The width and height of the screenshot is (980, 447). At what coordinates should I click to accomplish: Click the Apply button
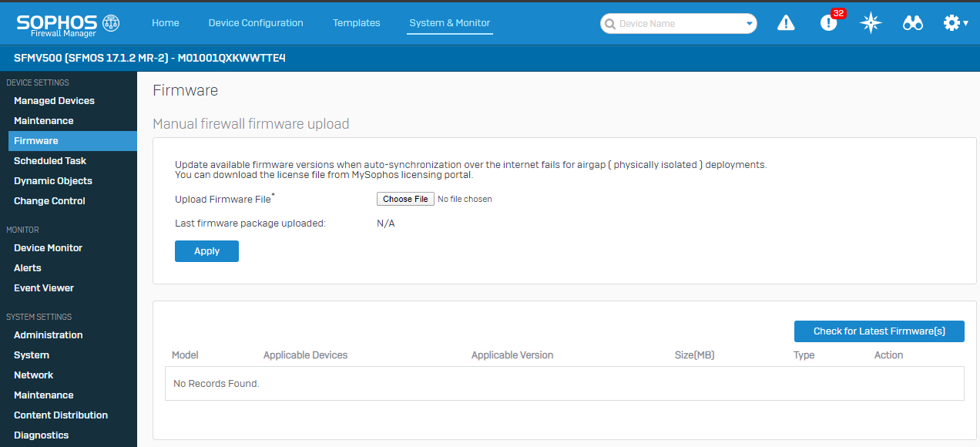tap(206, 251)
